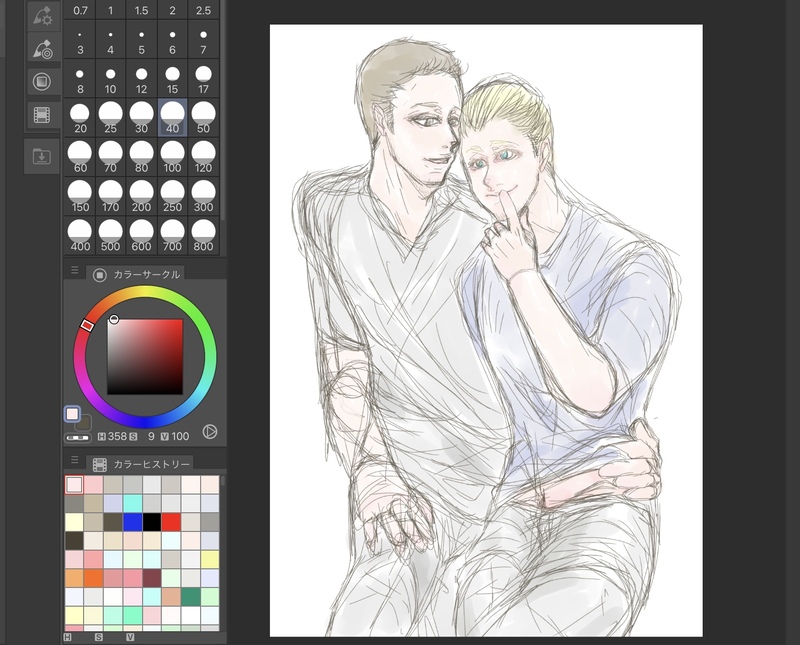Open the sub tool detail settings icon
The image size is (800, 645).
coord(42,16)
